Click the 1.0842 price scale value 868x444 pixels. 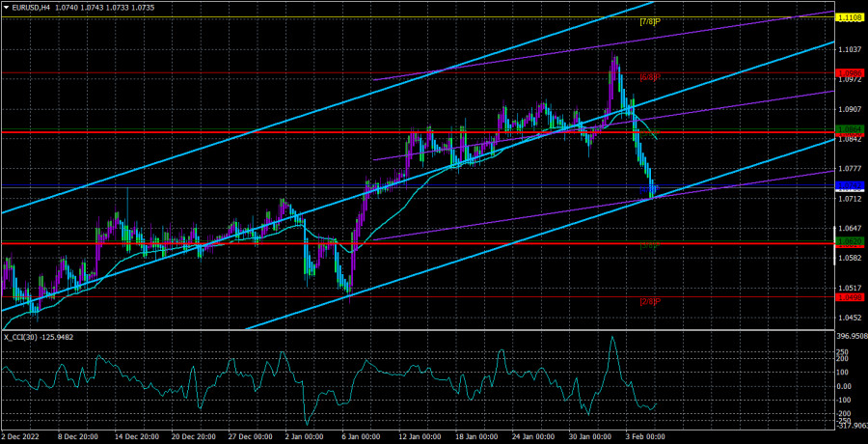coord(851,140)
